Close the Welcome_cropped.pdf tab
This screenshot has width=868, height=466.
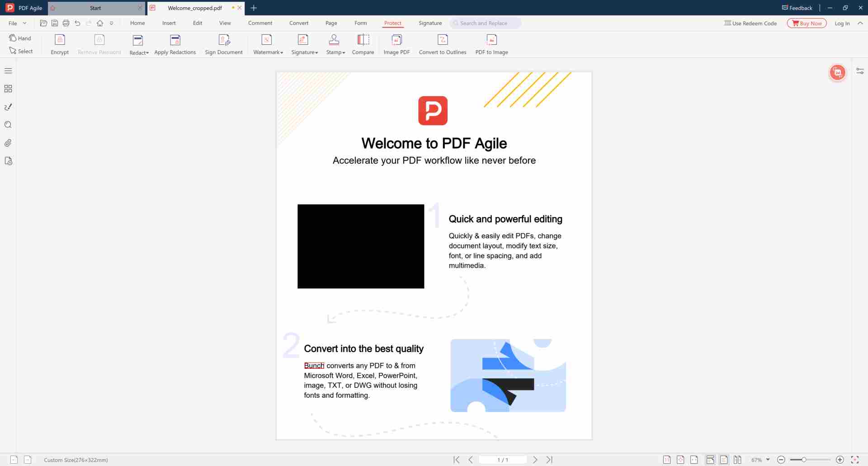point(240,8)
